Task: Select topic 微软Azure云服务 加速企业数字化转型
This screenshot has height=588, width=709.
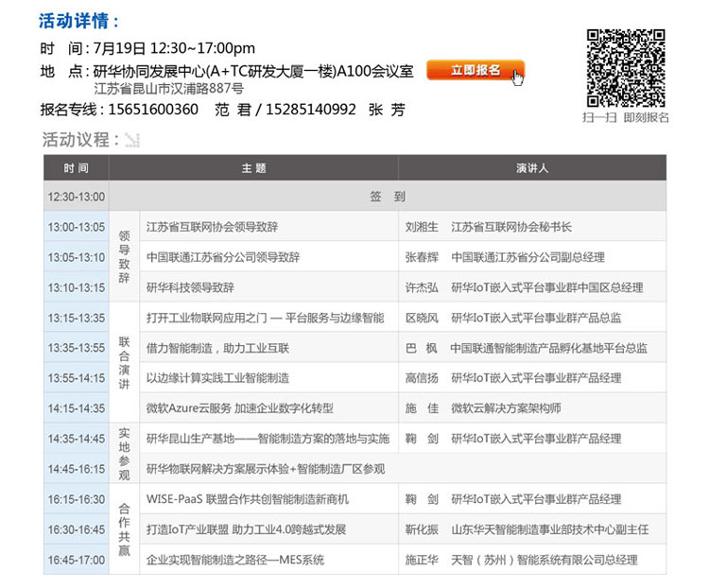Action: (x=240, y=408)
